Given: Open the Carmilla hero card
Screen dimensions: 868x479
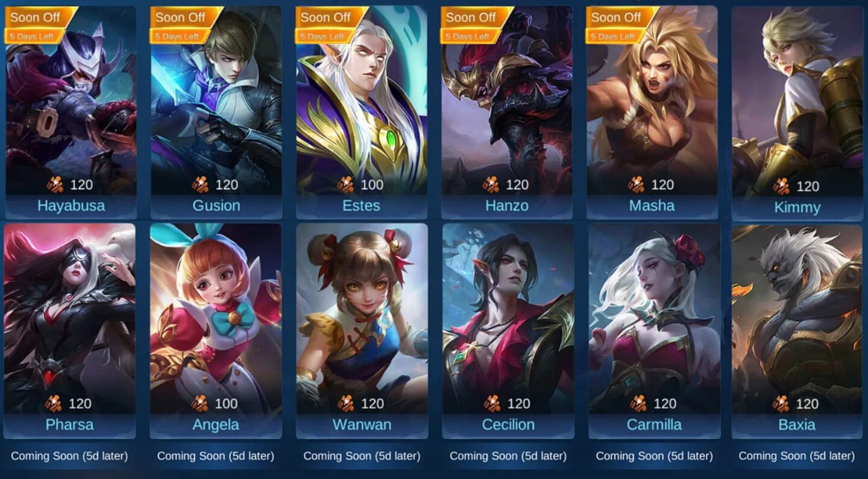Looking at the screenshot, I should pyautogui.click(x=654, y=330).
